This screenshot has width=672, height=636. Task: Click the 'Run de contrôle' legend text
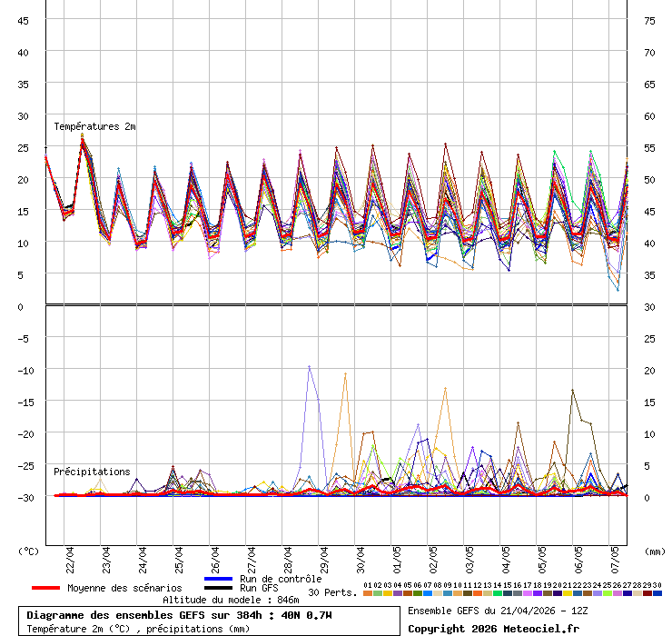[x=281, y=579]
